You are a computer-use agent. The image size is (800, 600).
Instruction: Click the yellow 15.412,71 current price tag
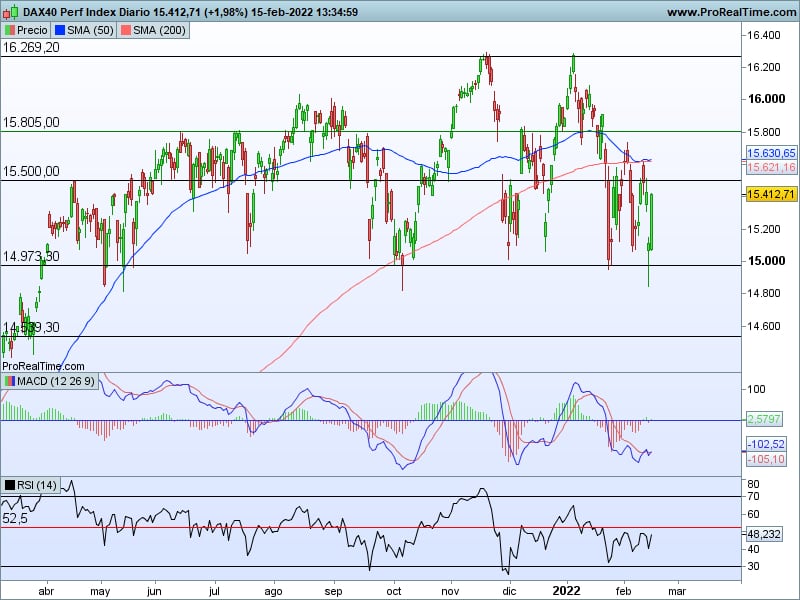pyautogui.click(x=771, y=194)
